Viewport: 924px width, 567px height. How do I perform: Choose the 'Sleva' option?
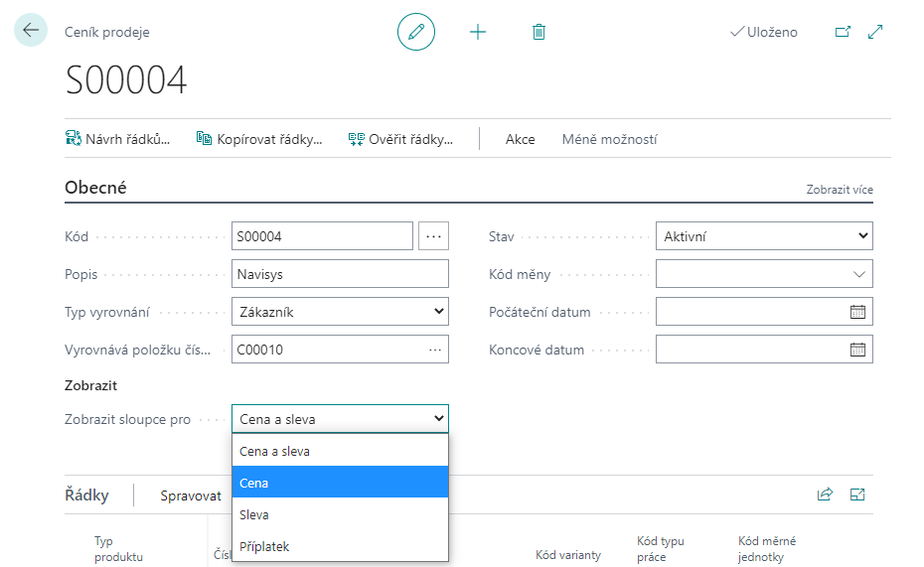340,514
